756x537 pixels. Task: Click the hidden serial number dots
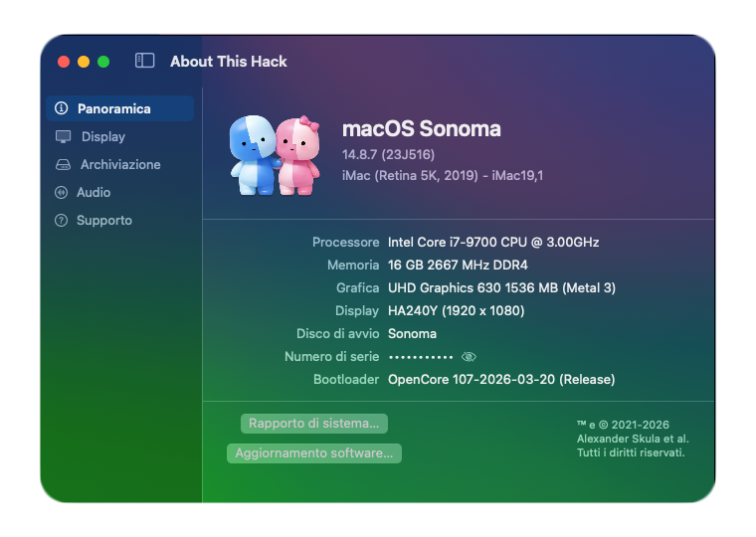coord(420,356)
